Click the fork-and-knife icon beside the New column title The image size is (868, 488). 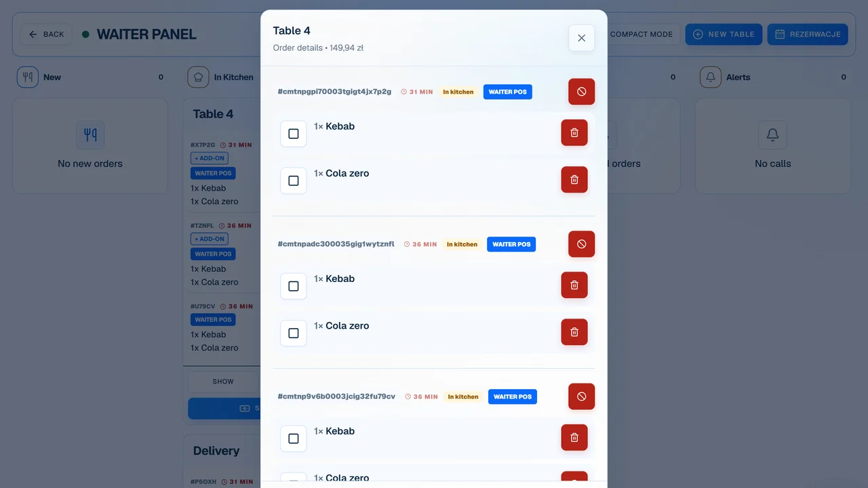click(x=28, y=77)
